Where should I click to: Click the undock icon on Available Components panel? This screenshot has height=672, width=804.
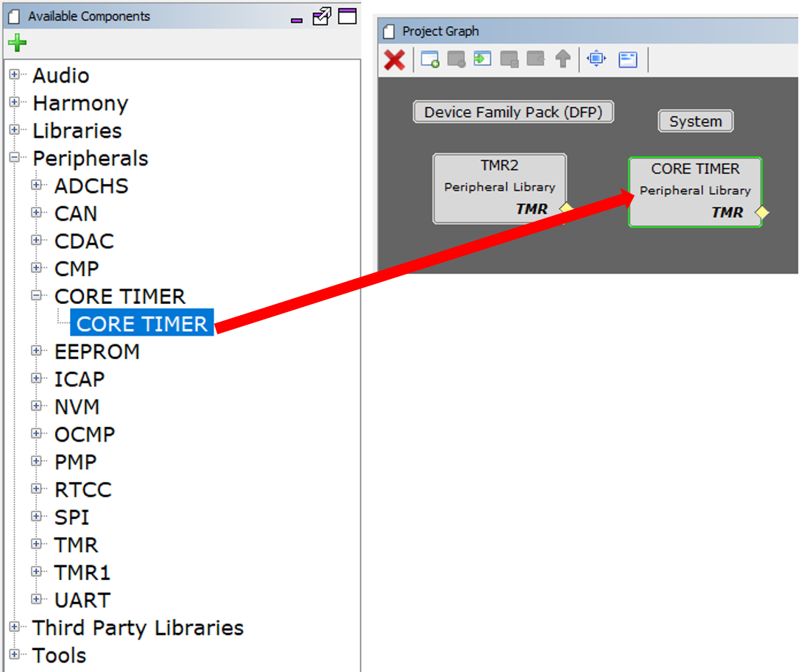tap(322, 16)
